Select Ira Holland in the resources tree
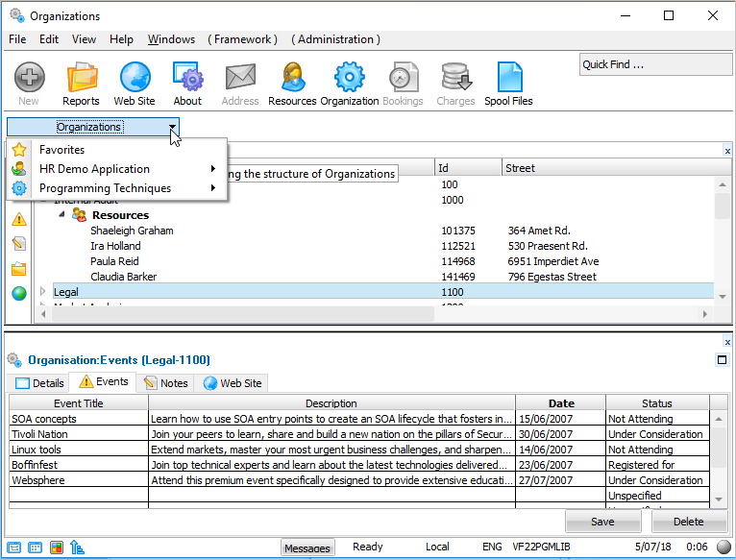 [115, 246]
